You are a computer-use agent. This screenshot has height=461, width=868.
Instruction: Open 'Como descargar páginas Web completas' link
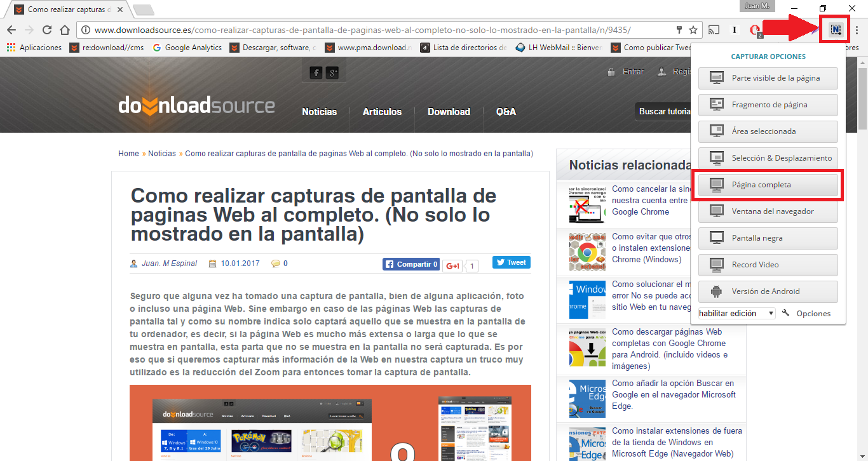670,349
